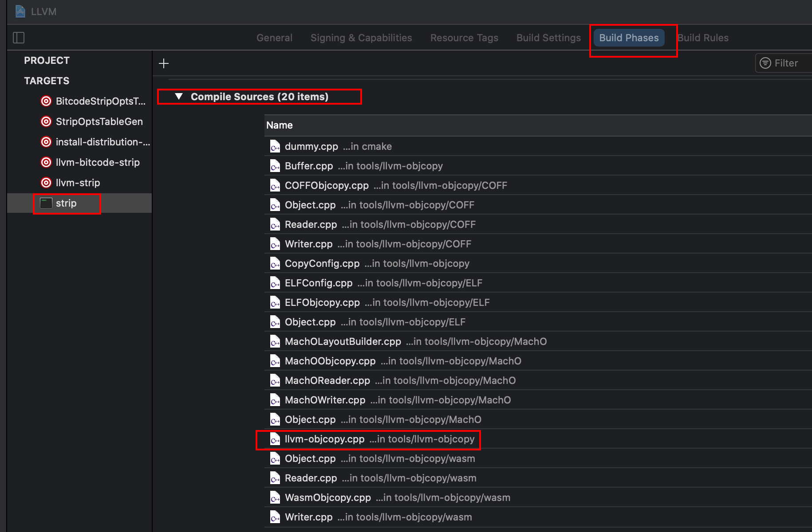812x532 pixels.
Task: Select Writer.cpp in llvm-objcopy/COFF row
Action: 538,244
